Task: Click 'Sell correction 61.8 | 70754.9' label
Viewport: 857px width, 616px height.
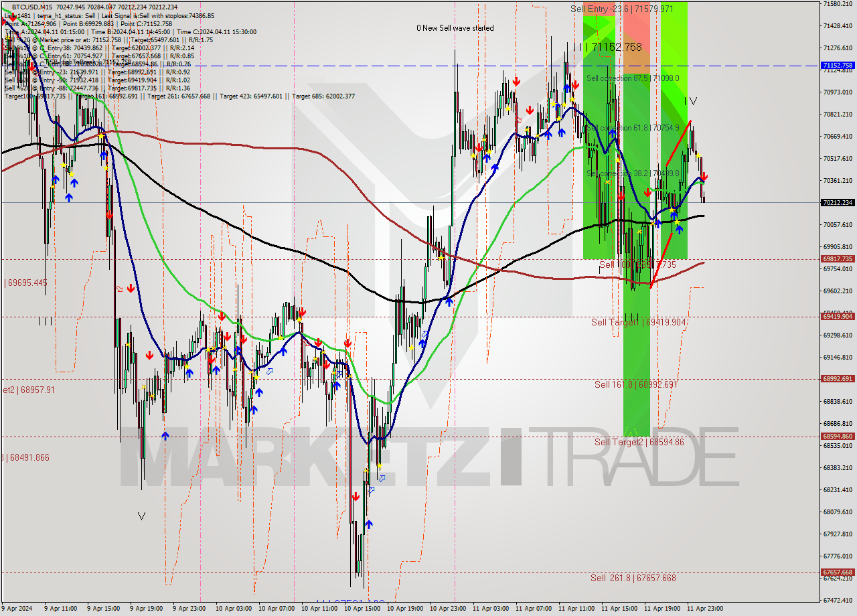Action: (x=633, y=128)
